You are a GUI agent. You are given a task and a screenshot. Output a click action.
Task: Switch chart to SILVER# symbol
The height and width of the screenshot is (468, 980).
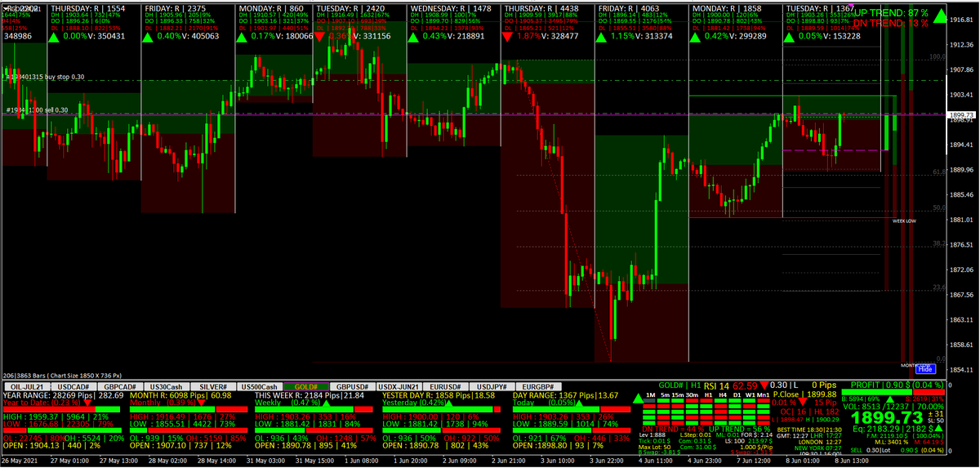coord(213,386)
